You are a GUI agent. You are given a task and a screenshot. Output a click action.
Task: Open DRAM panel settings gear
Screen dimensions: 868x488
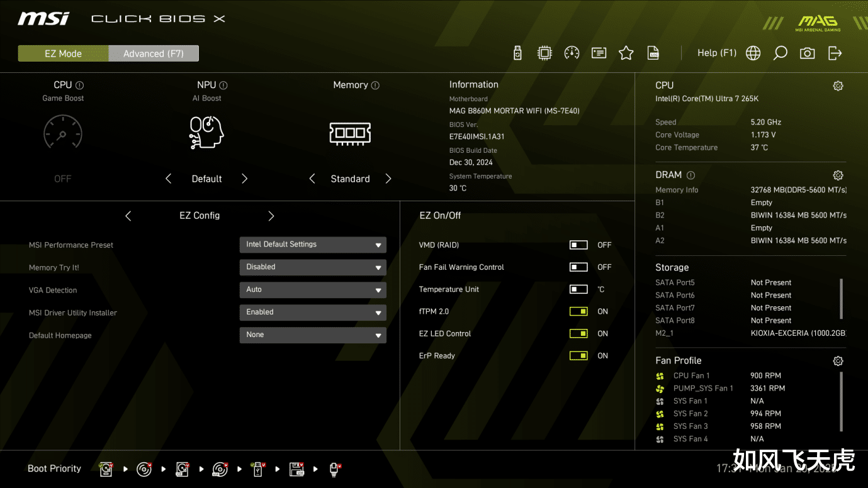click(838, 175)
